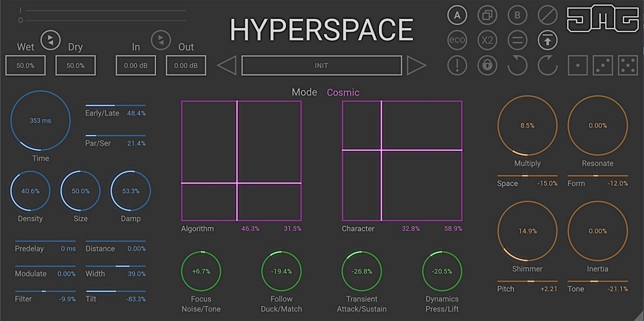Click inside the Character XY pad
Image resolution: width=644 pixels, height=321 pixels.
coord(402,160)
